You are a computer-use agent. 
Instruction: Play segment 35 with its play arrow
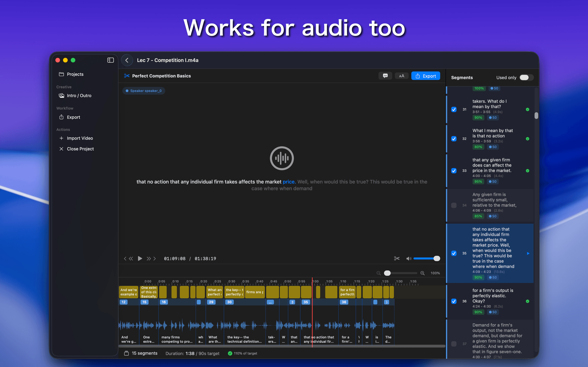[x=528, y=253]
